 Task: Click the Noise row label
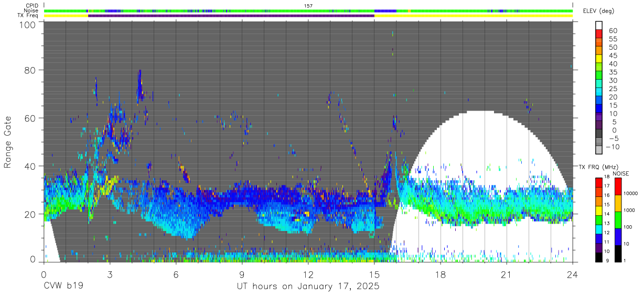31,10
